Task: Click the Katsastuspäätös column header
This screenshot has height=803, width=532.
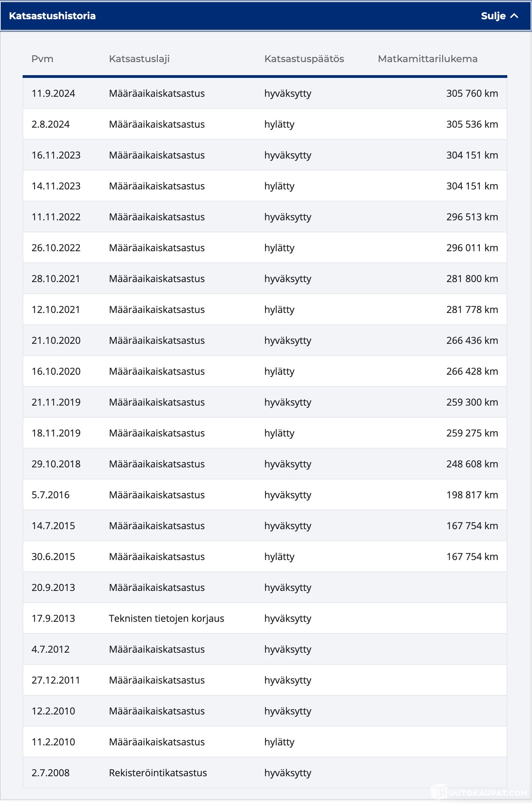Action: [304, 59]
